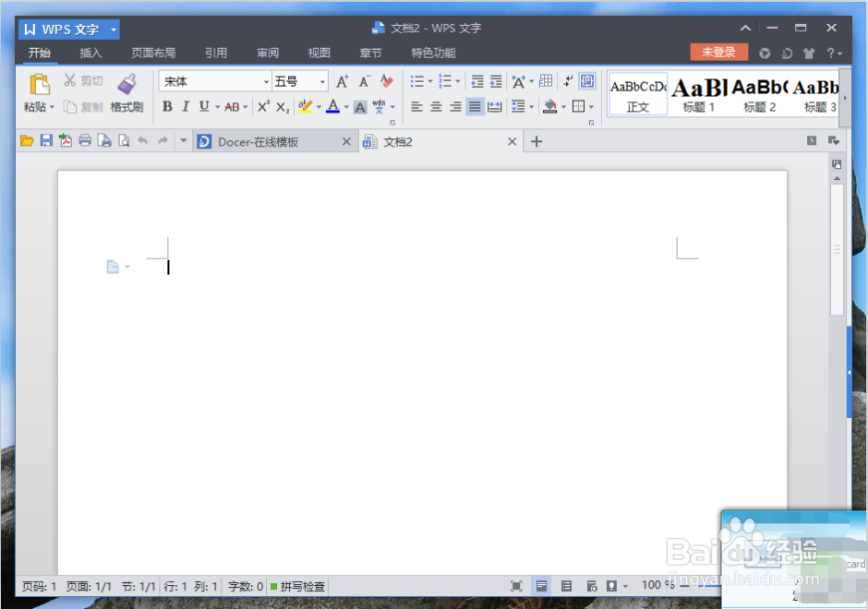868x609 pixels.
Task: Expand the Paste (粘贴) dropdown arrow
Action: (x=52, y=107)
